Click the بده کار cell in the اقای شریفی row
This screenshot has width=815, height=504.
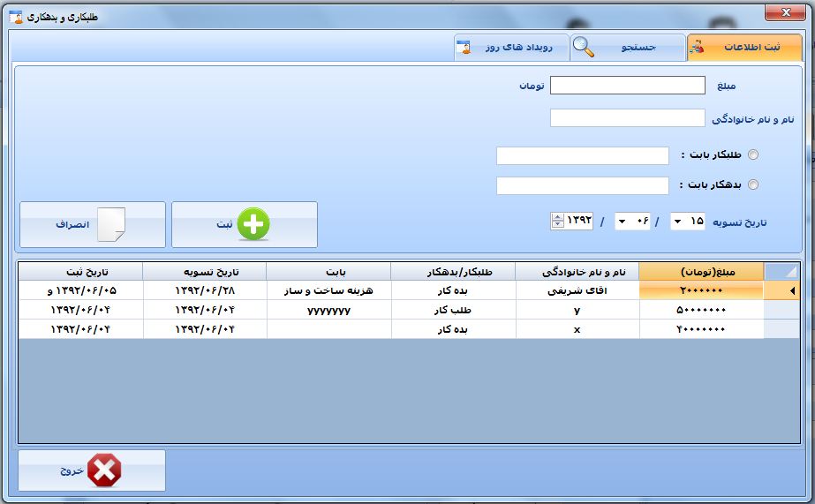pos(453,290)
